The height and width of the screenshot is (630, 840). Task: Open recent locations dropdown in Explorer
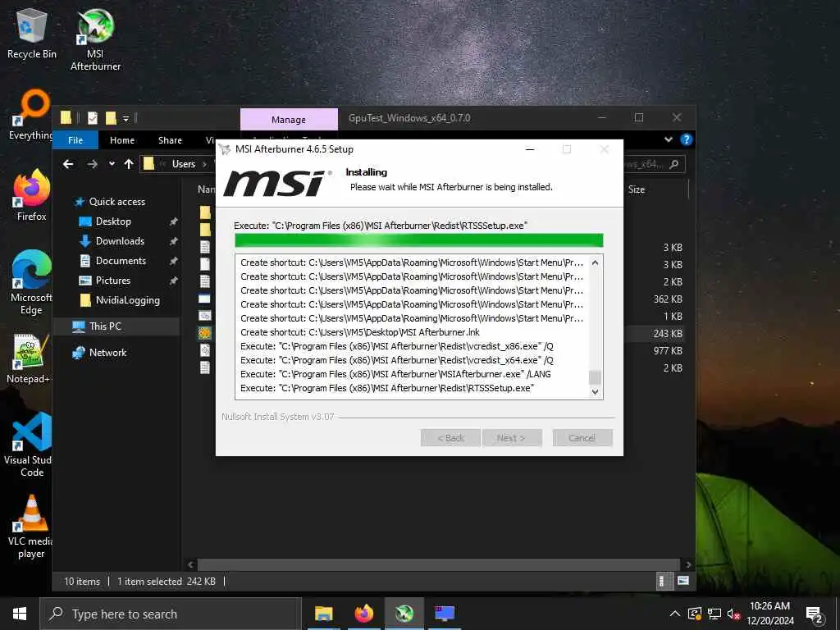[x=112, y=164]
